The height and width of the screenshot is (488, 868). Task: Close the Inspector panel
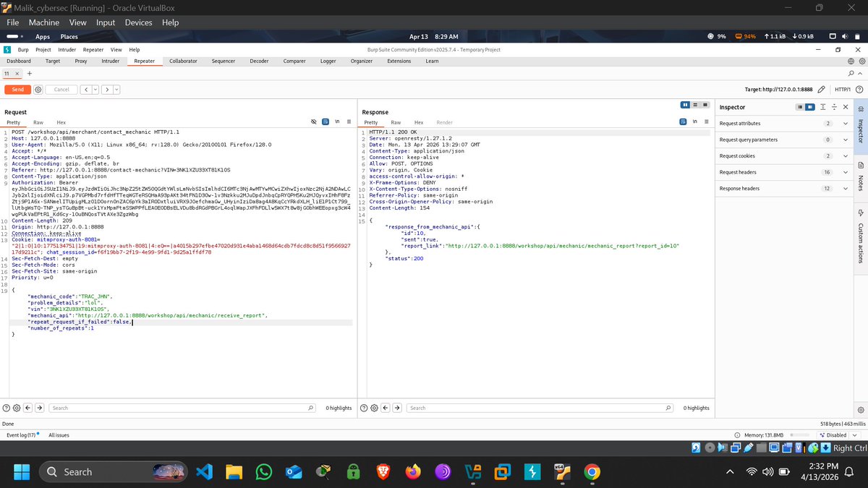[x=846, y=107]
